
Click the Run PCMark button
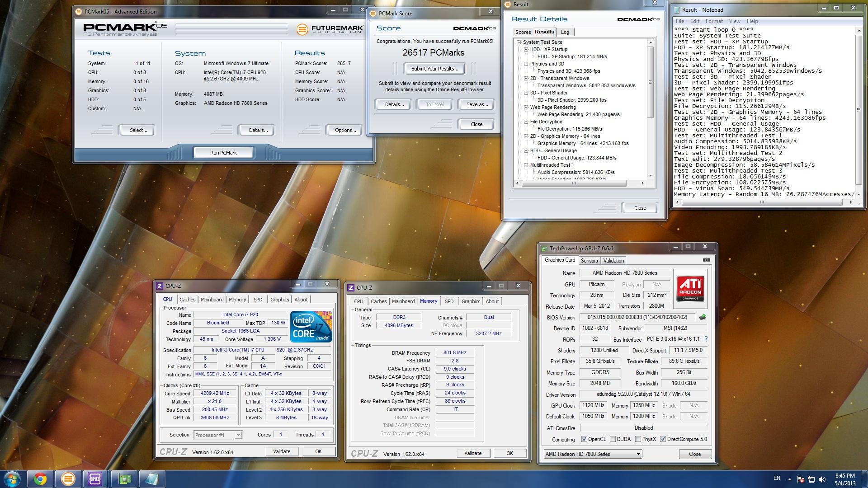click(223, 153)
